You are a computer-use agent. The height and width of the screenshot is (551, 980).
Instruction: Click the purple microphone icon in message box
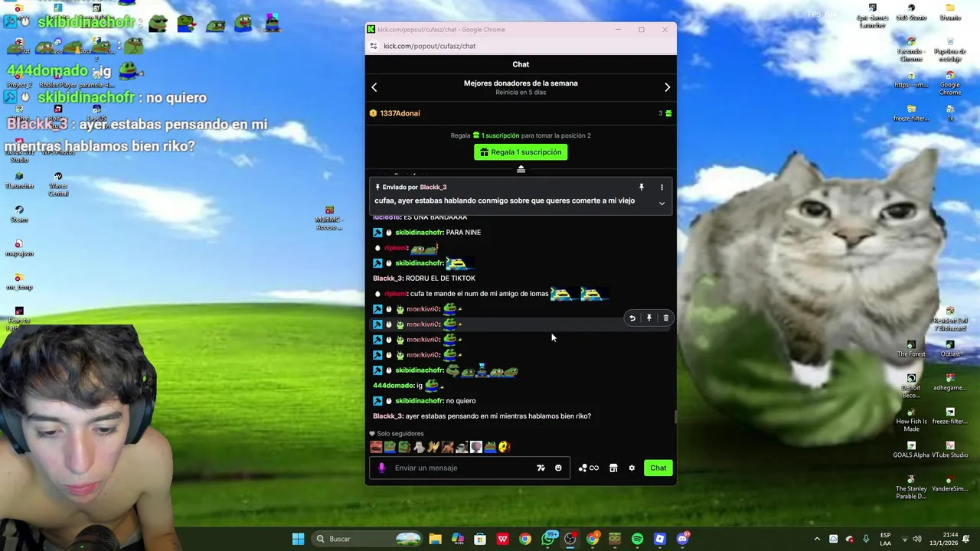(382, 468)
